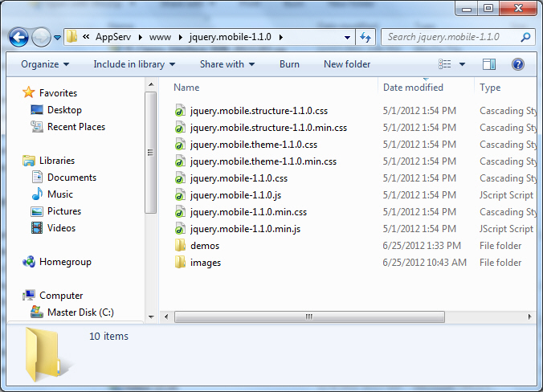543x392 pixels.
Task: Select Homegroup in navigation pane
Action: click(65, 262)
